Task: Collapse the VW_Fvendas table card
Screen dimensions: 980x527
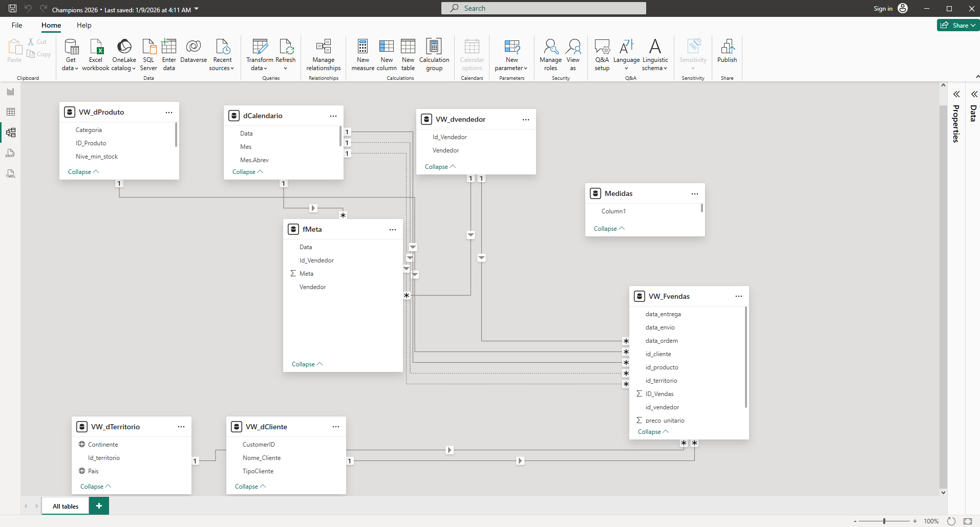Action: 653,432
